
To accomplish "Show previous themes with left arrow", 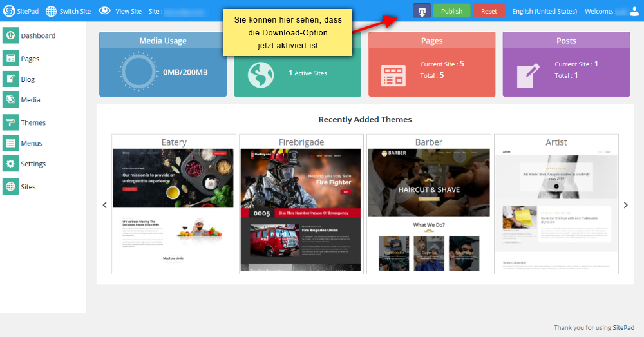I will [x=105, y=205].
